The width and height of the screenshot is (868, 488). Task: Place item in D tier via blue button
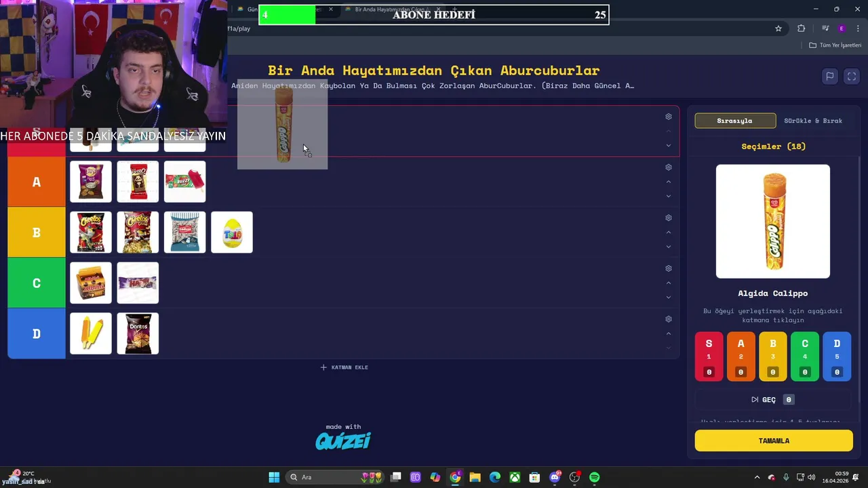tap(837, 357)
